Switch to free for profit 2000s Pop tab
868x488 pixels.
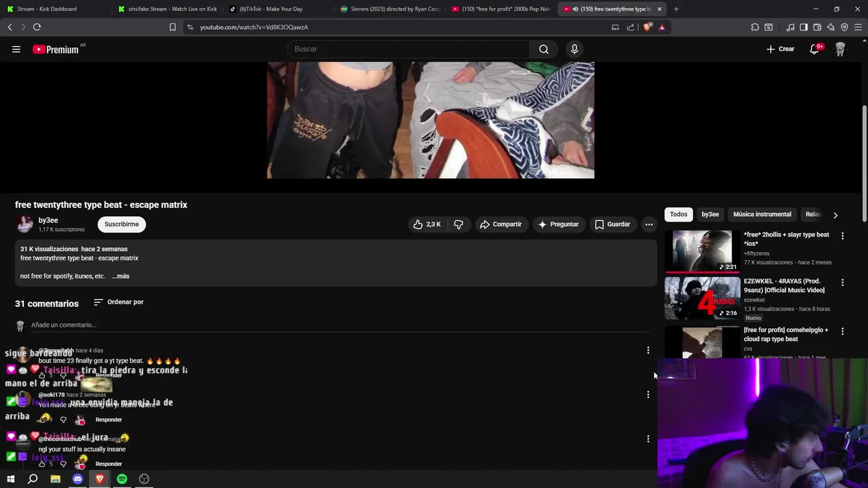click(x=501, y=9)
